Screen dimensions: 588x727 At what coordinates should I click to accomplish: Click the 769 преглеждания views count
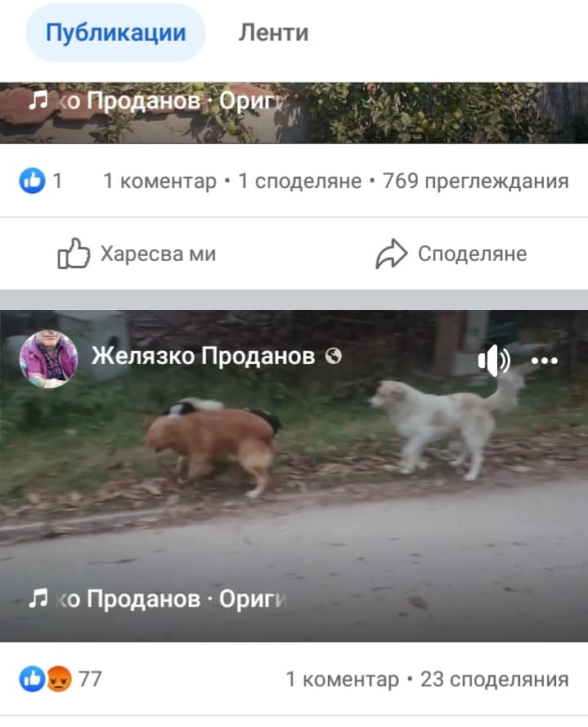tap(476, 181)
